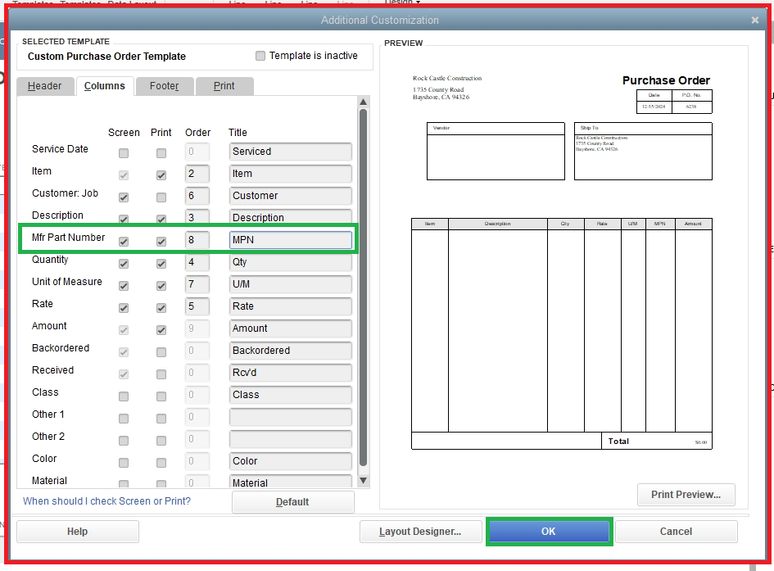
Task: Click the Color title field
Action: (x=291, y=461)
